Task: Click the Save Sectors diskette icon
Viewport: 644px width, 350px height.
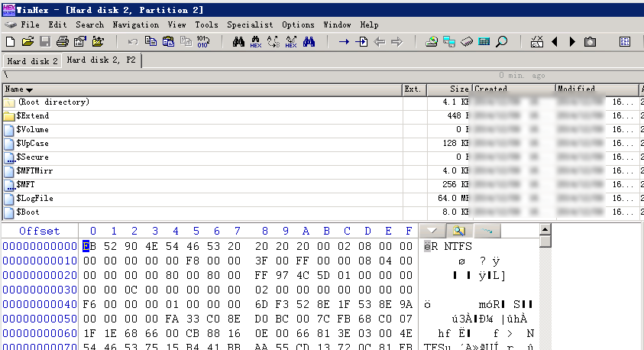Action: [45, 41]
